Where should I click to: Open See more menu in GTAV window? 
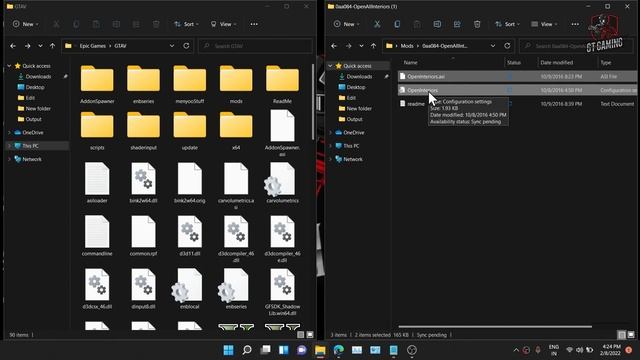click(x=254, y=24)
